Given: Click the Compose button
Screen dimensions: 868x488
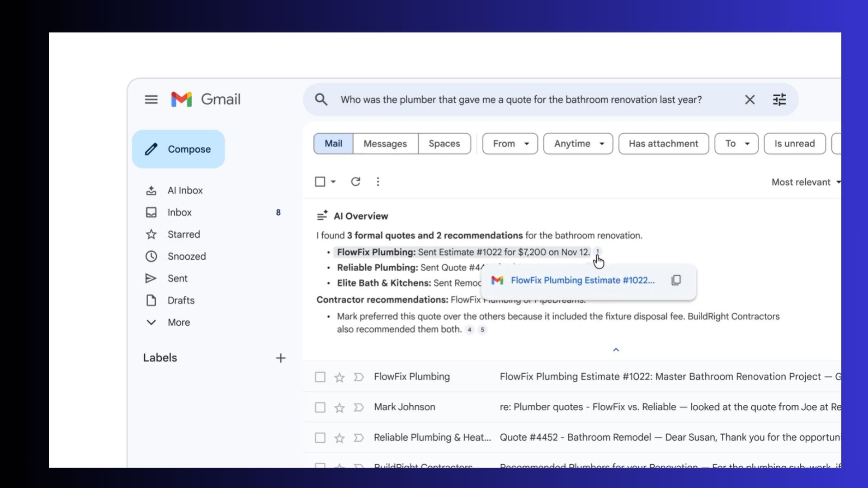Looking at the screenshot, I should pos(179,149).
